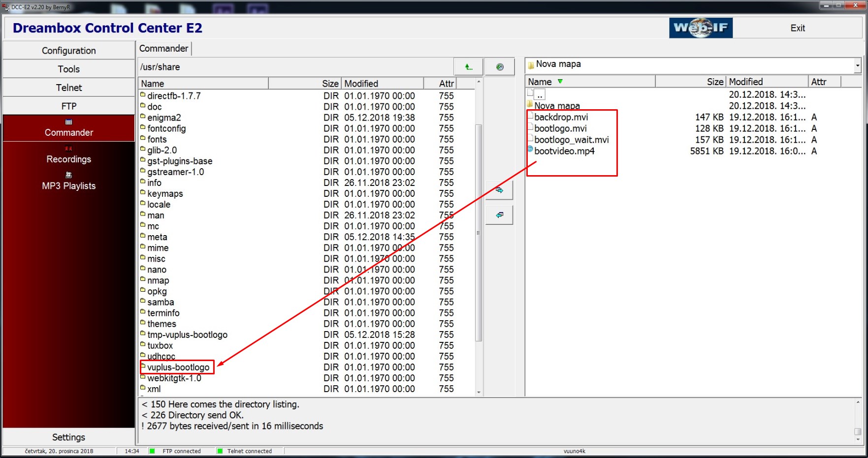The image size is (868, 458).
Task: Click the /usr/share remote path field
Action: pos(295,67)
